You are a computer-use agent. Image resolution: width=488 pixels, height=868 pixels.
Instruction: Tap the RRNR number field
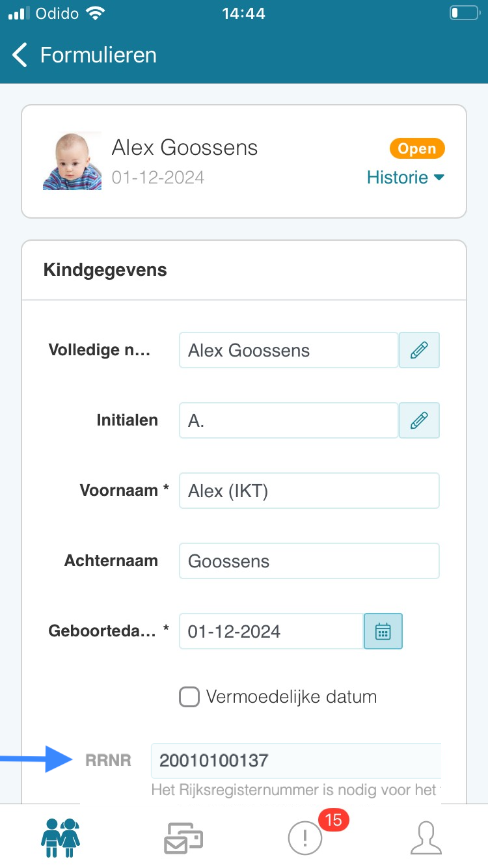(296, 760)
